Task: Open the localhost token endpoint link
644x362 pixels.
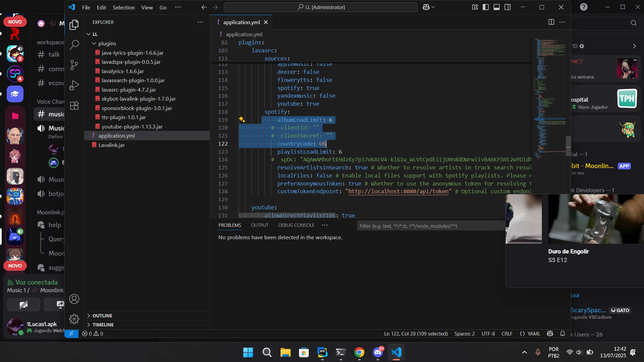Action: pos(398,191)
